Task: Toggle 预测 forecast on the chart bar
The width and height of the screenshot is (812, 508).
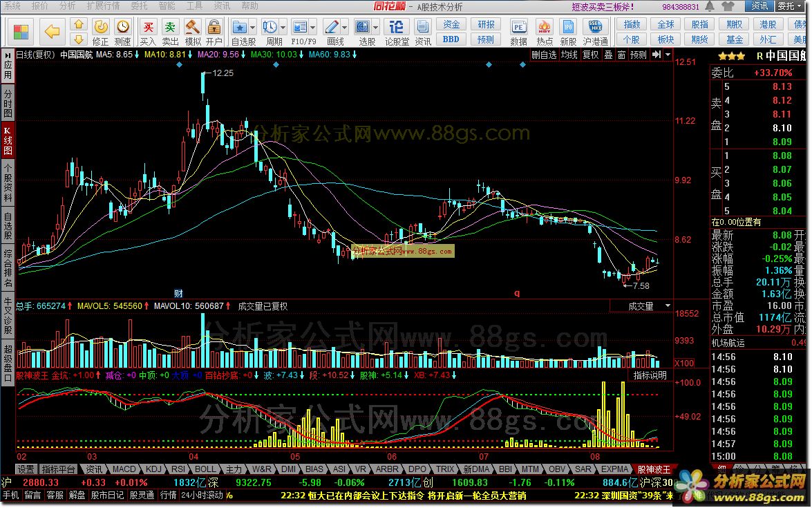Action: (639, 55)
